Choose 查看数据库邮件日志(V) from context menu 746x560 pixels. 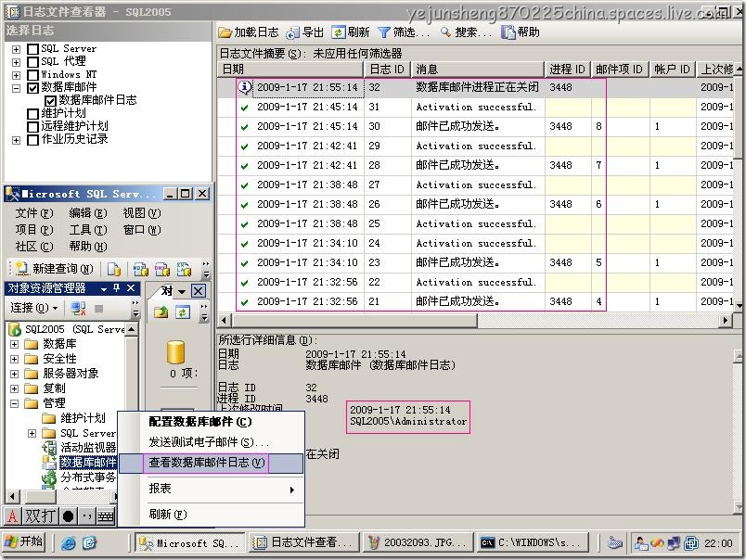point(211,463)
